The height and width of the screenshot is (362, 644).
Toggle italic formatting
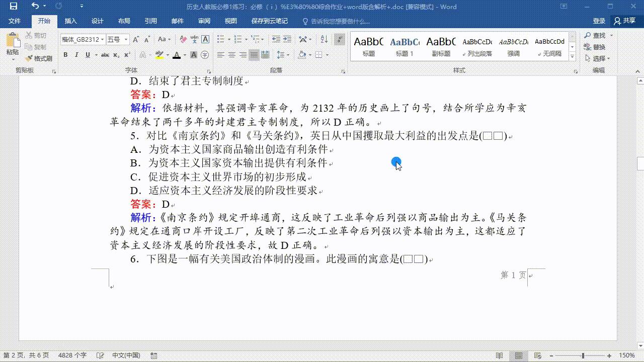[76, 54]
